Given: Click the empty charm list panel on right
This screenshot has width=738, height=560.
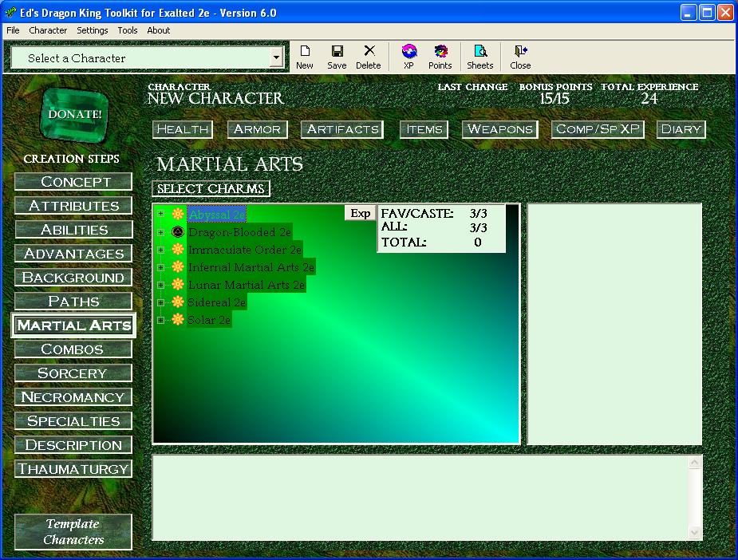Looking at the screenshot, I should coord(614,324).
